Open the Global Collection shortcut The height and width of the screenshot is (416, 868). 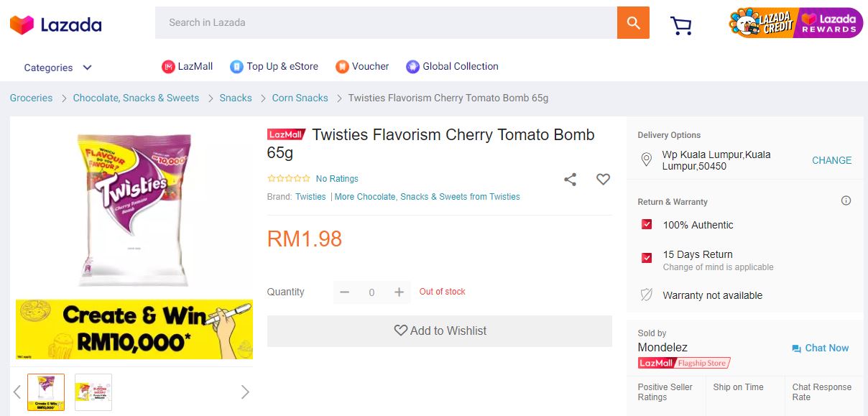click(x=452, y=66)
